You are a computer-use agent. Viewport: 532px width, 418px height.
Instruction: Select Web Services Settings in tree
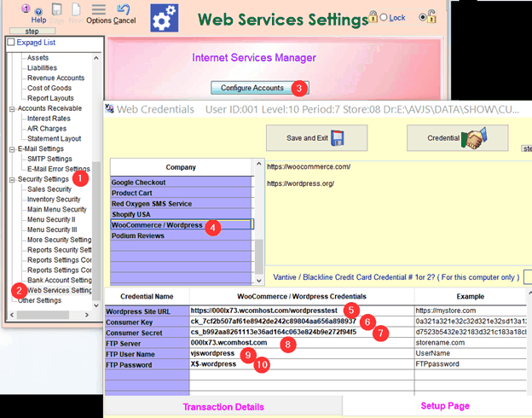pyautogui.click(x=60, y=290)
